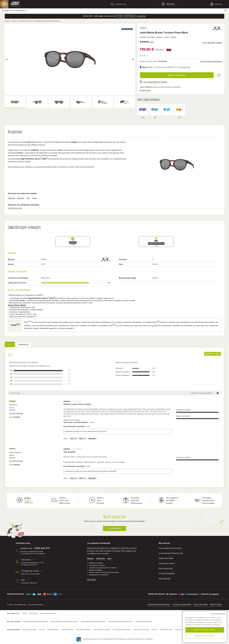Image resolution: width=229 pixels, height=644 pixels.
Task: Click the Classe de protection badge
Action: pos(156,242)
